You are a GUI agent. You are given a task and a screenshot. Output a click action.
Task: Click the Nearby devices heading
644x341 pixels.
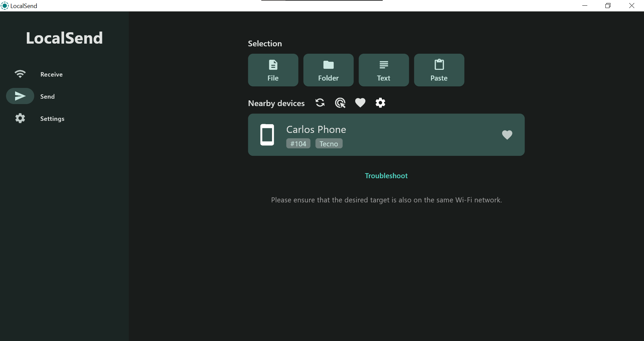point(276,103)
